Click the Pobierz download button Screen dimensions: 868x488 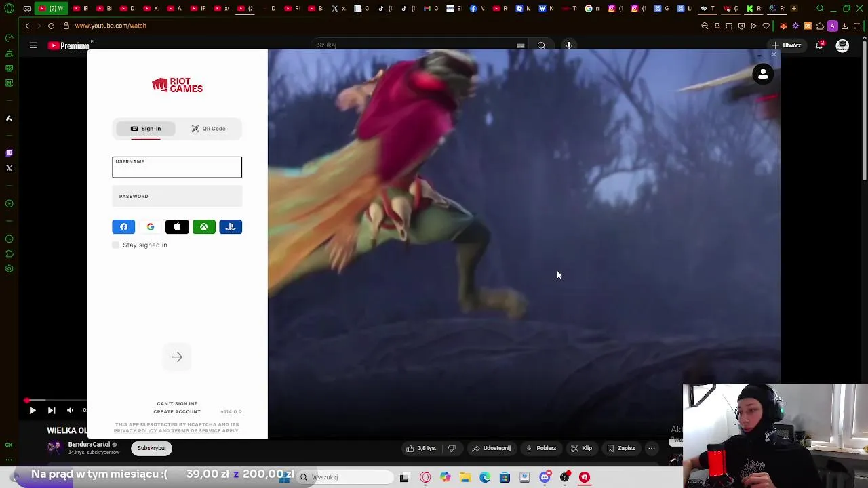(541, 448)
